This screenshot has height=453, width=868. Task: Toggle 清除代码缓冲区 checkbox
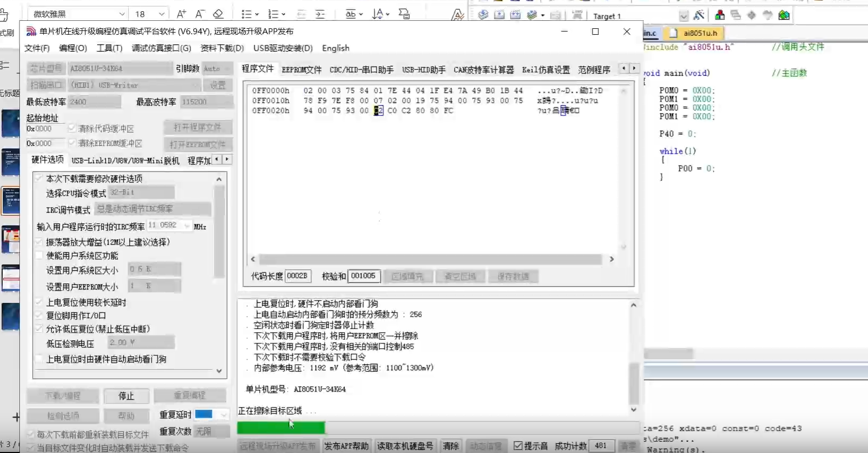tap(72, 128)
